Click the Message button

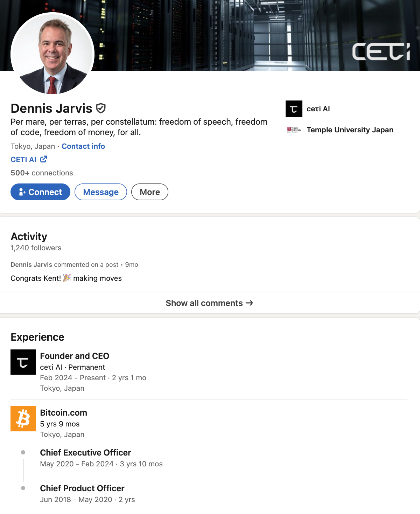[100, 192]
